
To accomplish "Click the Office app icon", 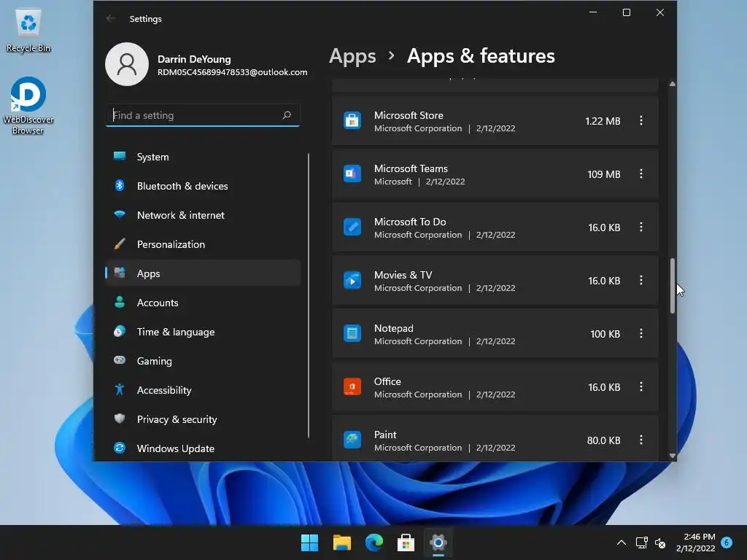I will [x=352, y=386].
